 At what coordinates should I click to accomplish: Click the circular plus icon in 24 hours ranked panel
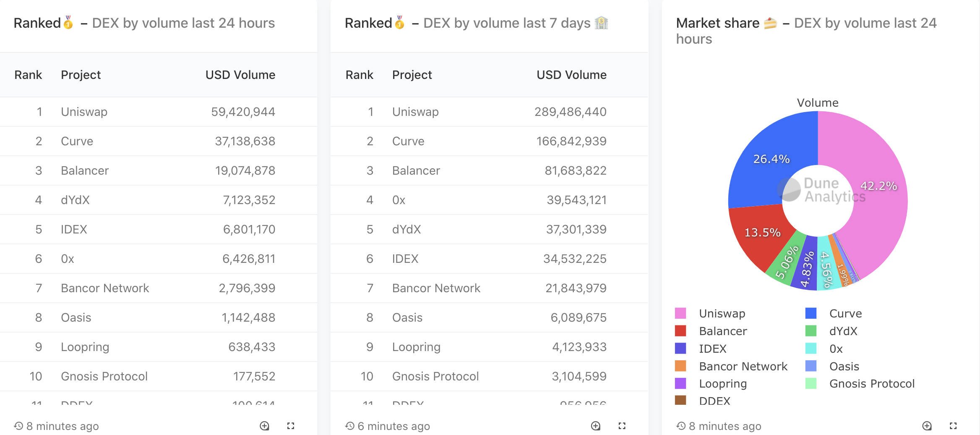264,426
